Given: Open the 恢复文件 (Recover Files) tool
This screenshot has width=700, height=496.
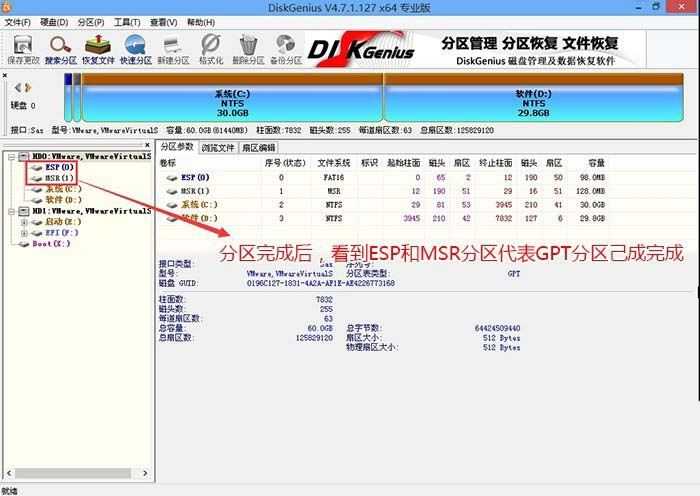Looking at the screenshot, I should (x=98, y=45).
